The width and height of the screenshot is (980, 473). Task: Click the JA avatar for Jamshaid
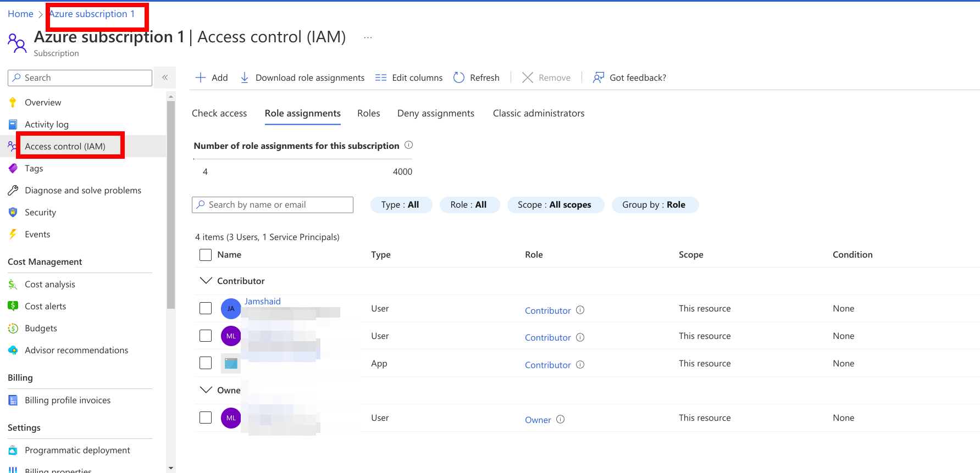231,309
